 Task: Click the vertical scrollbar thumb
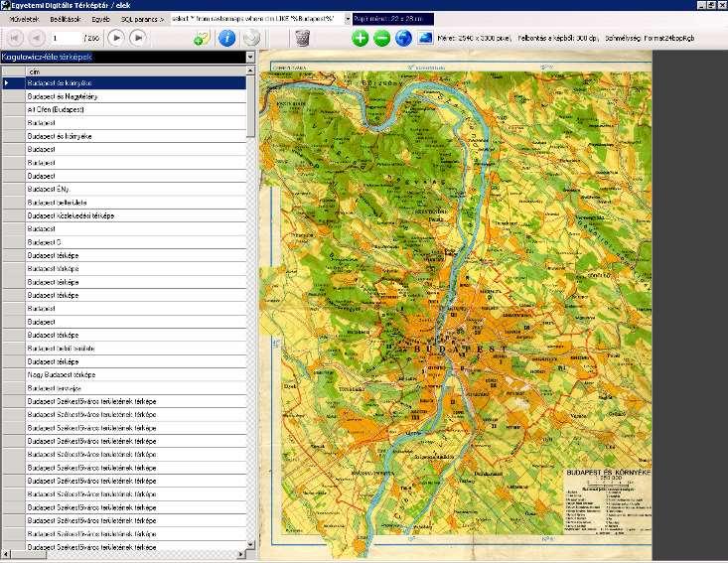(250, 106)
